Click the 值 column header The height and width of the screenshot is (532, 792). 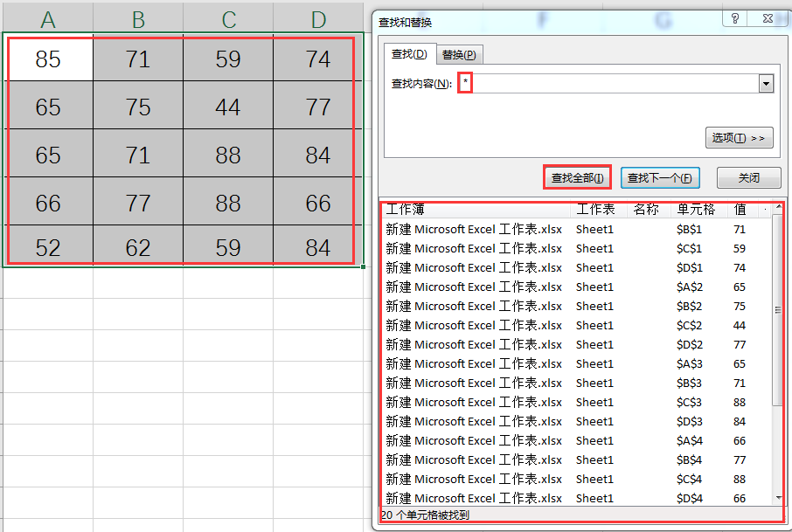coord(742,209)
